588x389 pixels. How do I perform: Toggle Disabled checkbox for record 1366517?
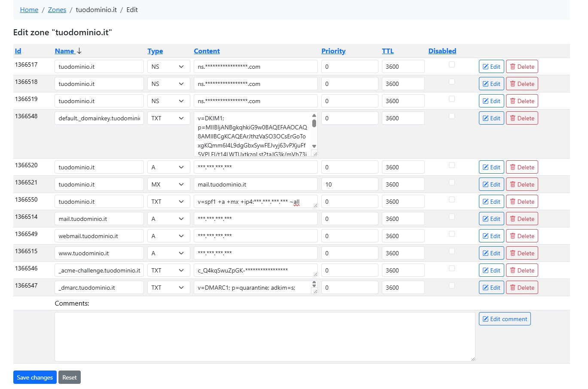(x=451, y=64)
